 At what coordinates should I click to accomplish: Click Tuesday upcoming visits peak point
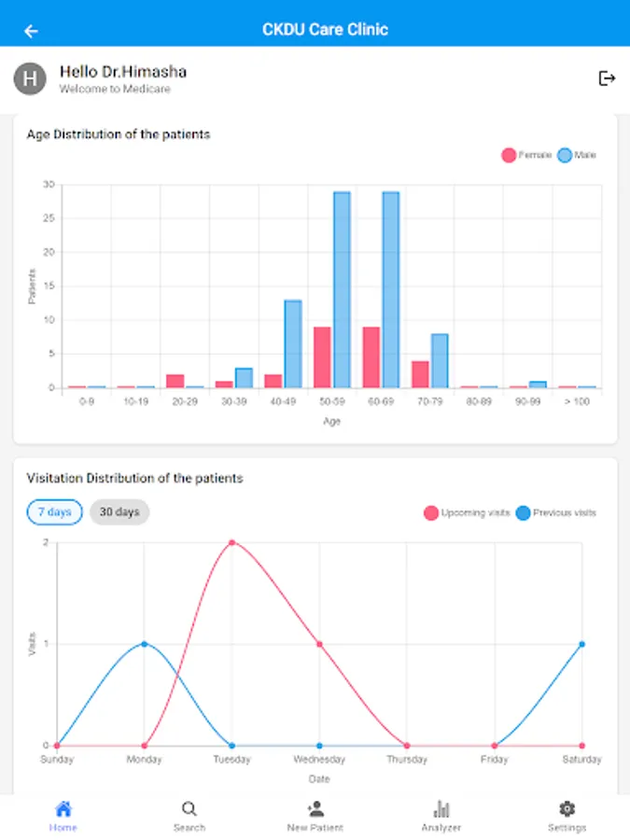231,542
